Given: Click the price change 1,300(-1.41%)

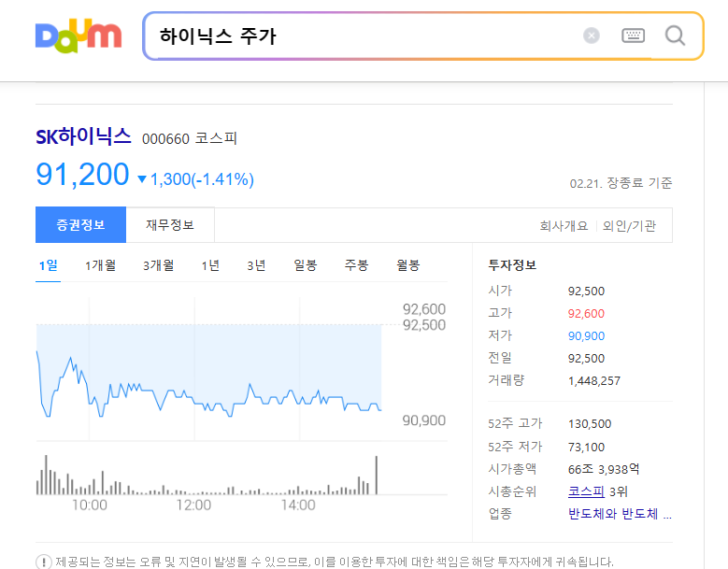Looking at the screenshot, I should (196, 179).
